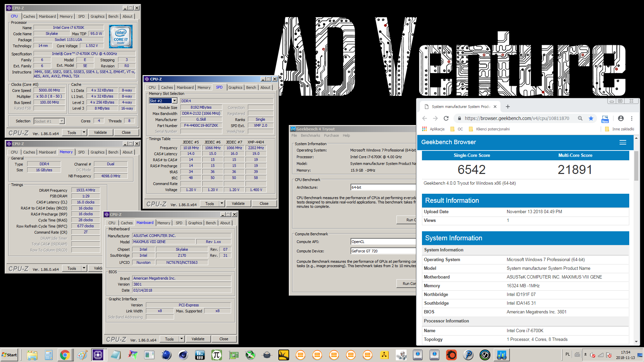Open the Action Center flag icon

[x=609, y=355]
